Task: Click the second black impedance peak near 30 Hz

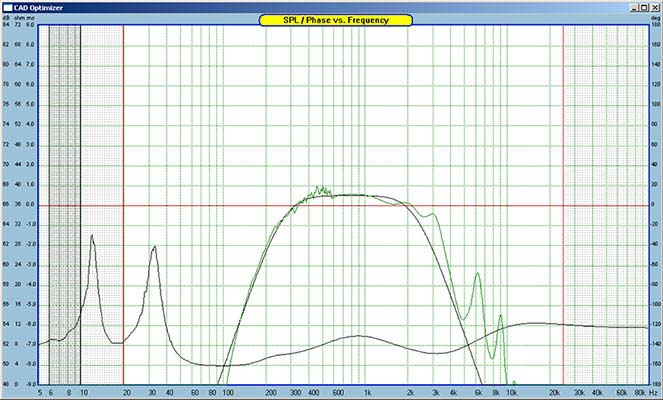Action: click(x=154, y=247)
